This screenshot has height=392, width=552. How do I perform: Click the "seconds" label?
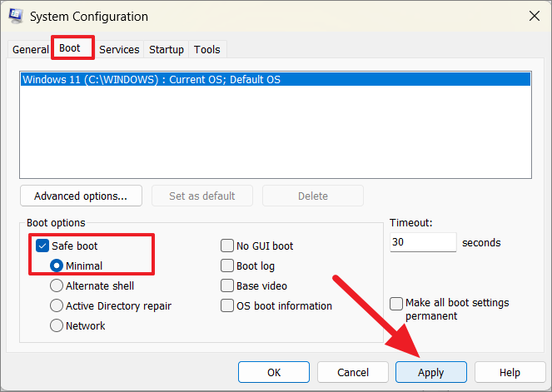click(x=481, y=242)
